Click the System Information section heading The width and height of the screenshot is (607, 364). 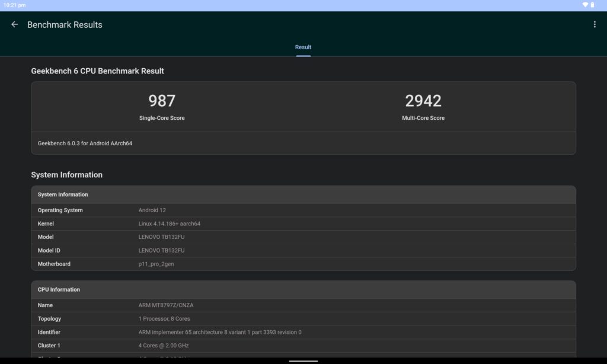click(x=66, y=175)
